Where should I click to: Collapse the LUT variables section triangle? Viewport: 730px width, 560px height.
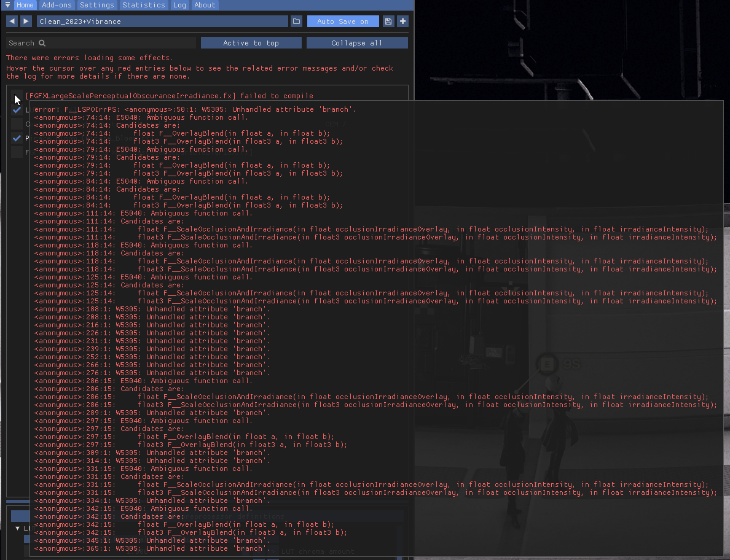pyautogui.click(x=17, y=528)
